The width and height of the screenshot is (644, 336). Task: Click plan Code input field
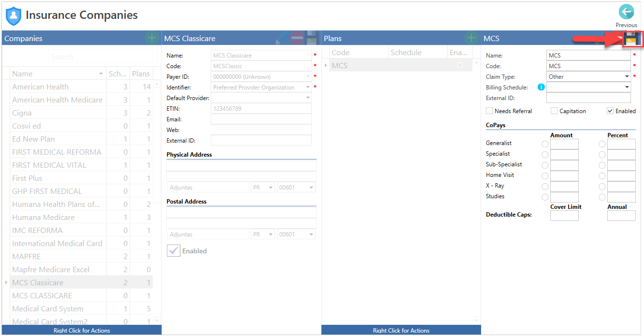coord(588,66)
